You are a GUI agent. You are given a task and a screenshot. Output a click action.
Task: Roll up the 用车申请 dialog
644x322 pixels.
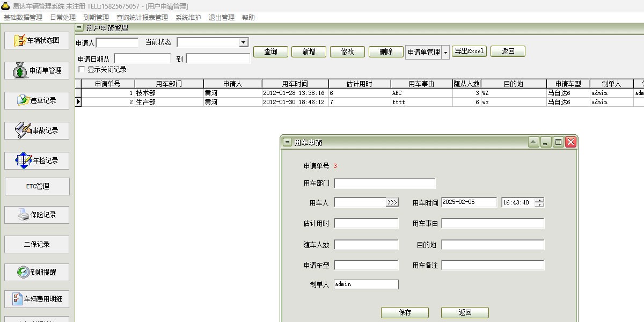[x=533, y=142]
